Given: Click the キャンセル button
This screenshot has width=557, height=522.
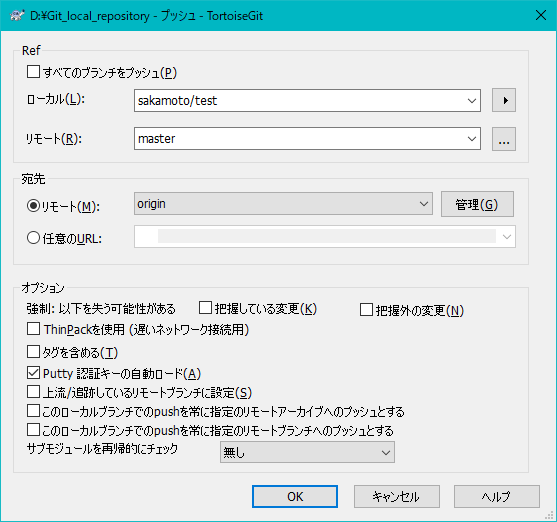Looking at the screenshot, I should (396, 496).
